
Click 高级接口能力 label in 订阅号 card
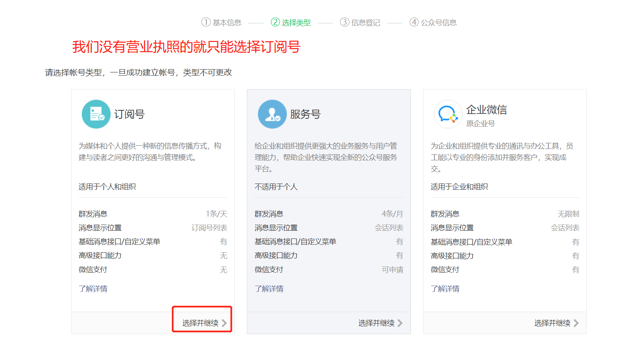pos(100,256)
